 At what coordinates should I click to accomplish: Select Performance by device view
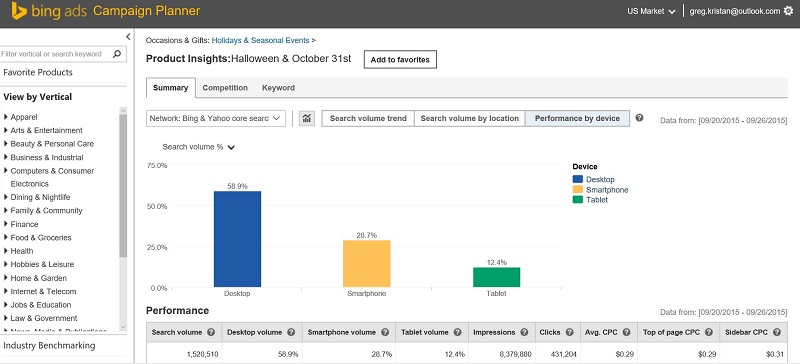(x=577, y=118)
